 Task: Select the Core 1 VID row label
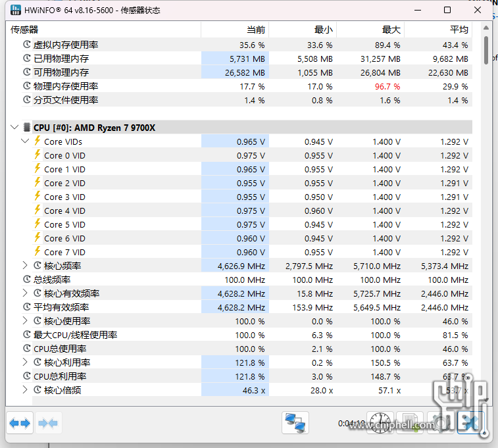64,170
